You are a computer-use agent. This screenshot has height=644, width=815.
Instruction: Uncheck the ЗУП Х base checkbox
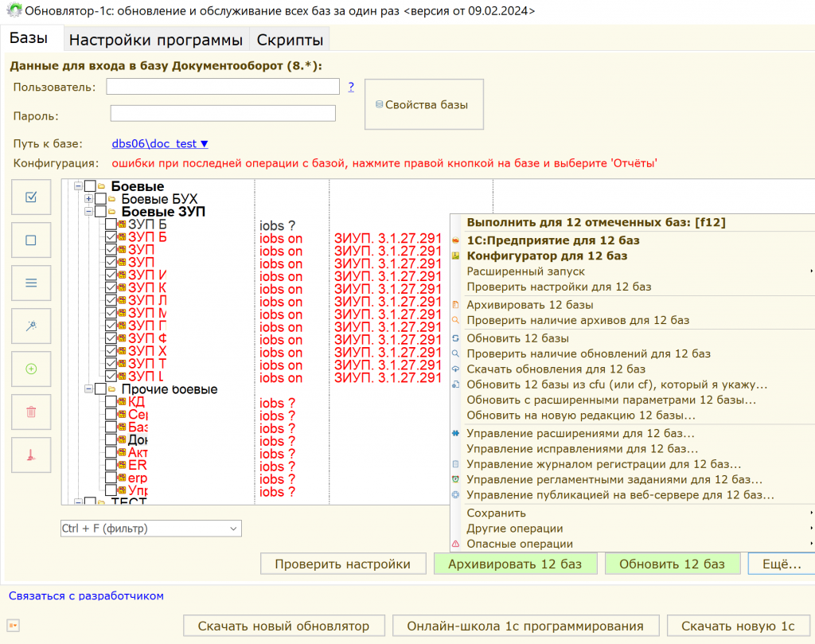coord(111,351)
